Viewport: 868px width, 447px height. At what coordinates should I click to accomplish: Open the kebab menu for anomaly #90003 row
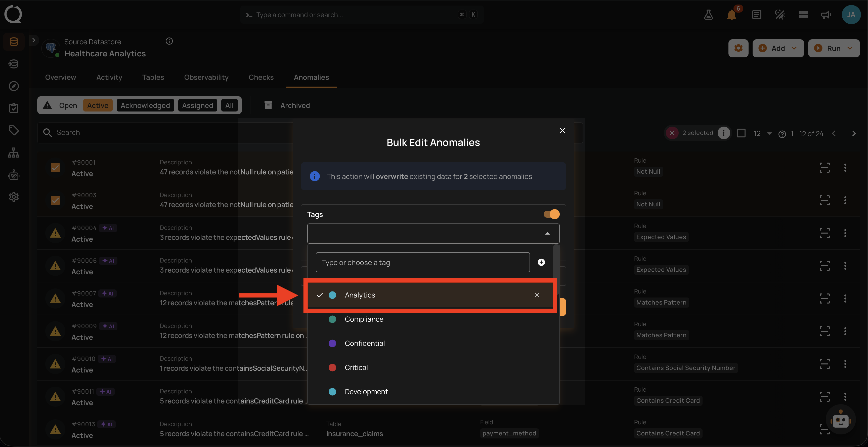coord(845,200)
